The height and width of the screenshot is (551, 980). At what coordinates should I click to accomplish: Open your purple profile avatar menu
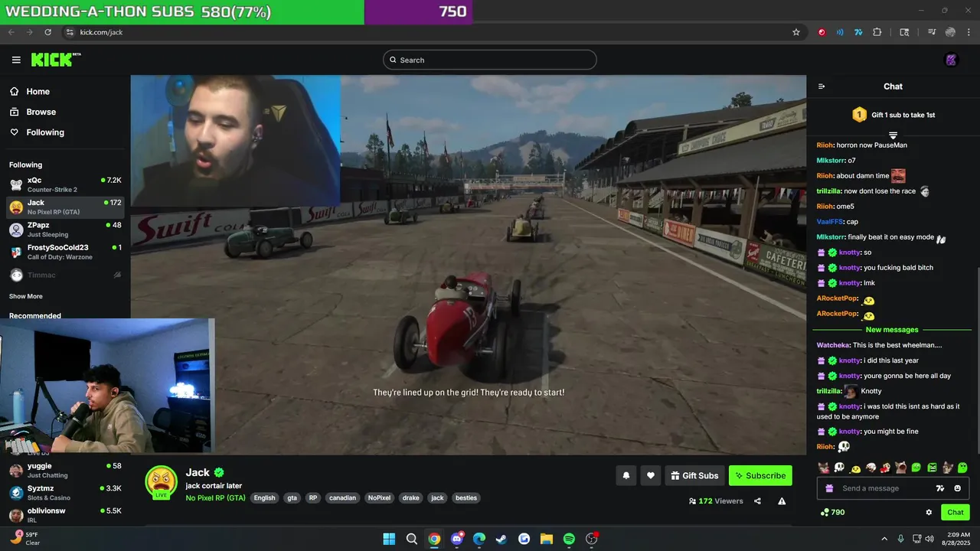[x=952, y=60]
